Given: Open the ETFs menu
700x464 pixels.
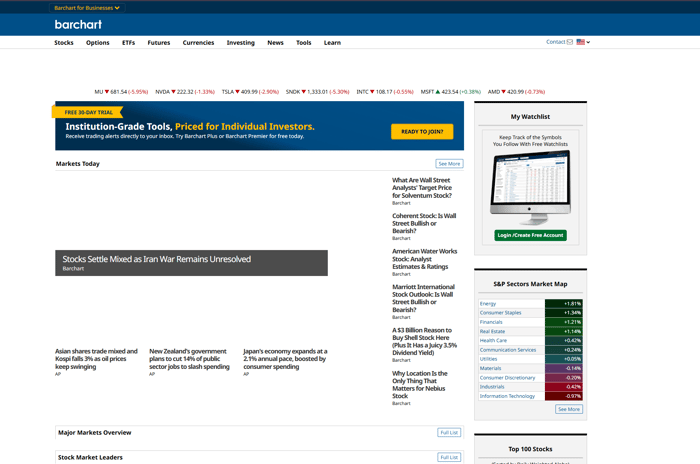Looking at the screenshot, I should (x=129, y=42).
